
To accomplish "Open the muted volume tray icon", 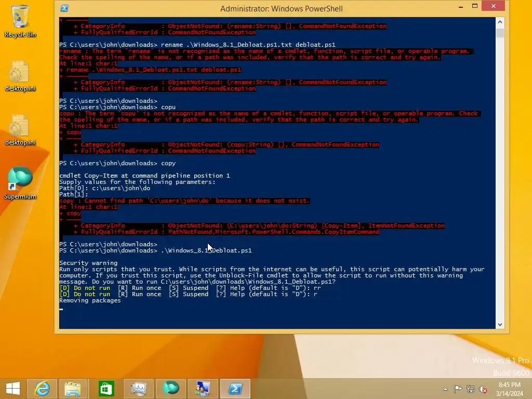I will pyautogui.click(x=483, y=389).
